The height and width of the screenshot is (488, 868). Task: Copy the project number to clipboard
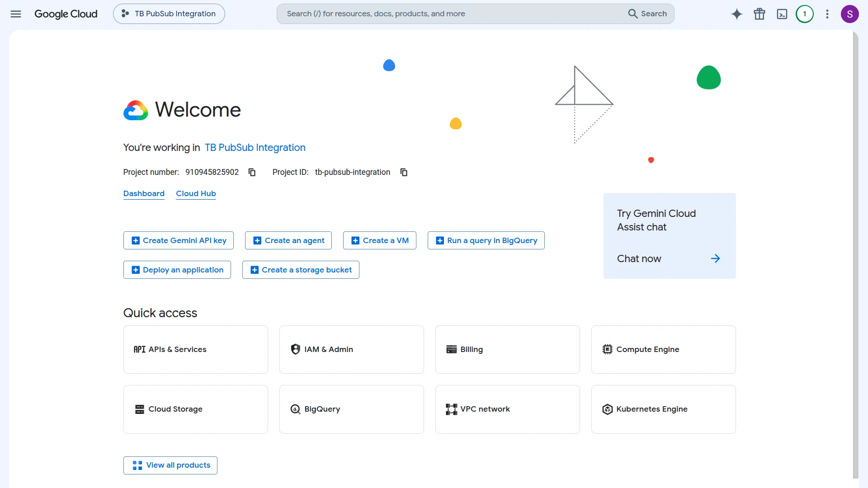tap(252, 172)
